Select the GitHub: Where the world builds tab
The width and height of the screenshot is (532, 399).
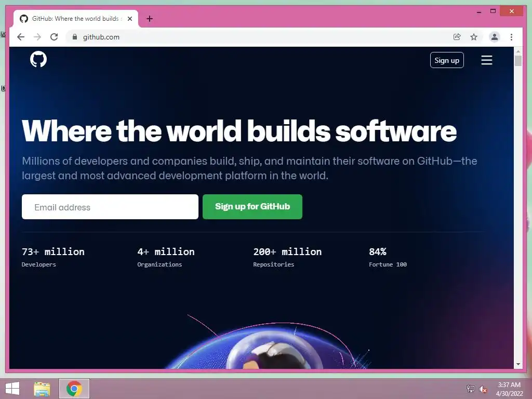75,19
